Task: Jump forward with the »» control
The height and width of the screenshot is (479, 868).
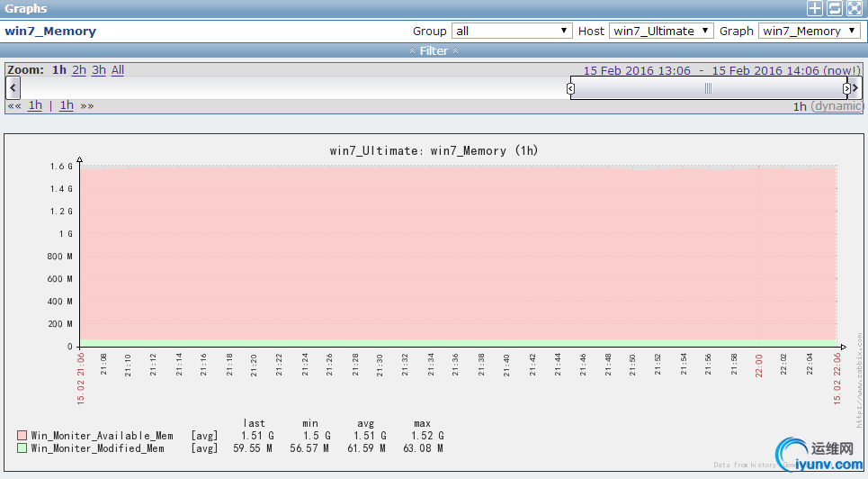Action: click(87, 105)
